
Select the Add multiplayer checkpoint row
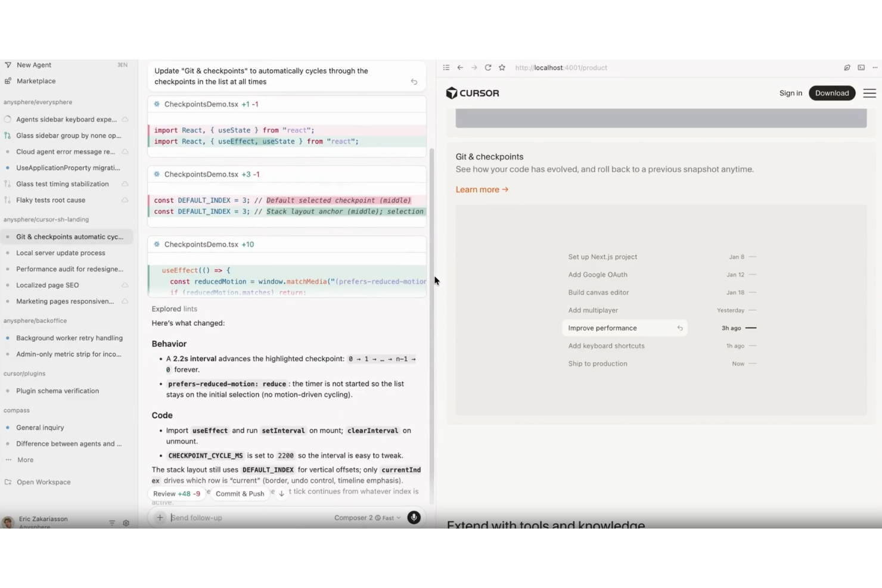625,310
